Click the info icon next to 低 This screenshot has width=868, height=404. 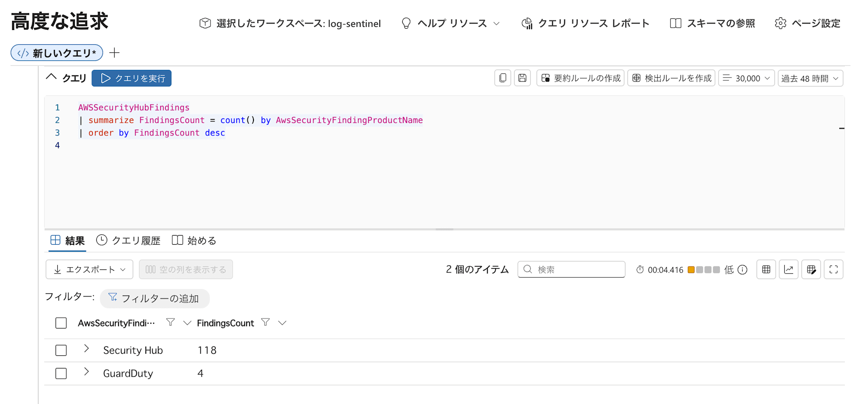point(743,270)
